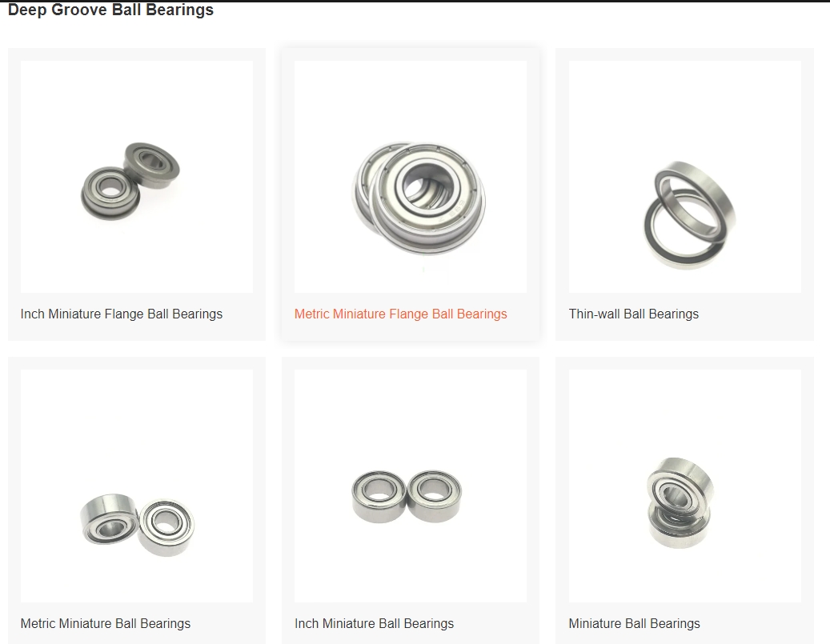The image size is (830, 644).
Task: Open Metric Miniature Flange Ball Bearings image
Action: [x=411, y=177]
